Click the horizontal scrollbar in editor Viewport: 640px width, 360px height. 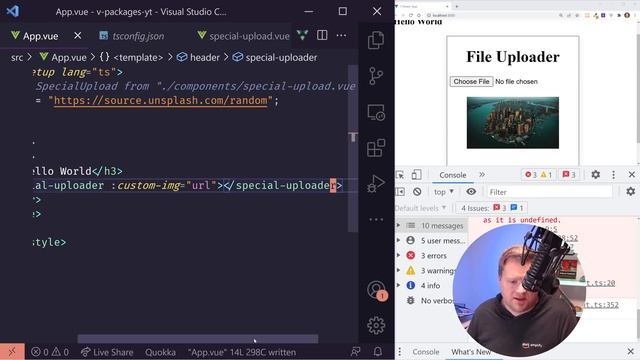(198, 338)
